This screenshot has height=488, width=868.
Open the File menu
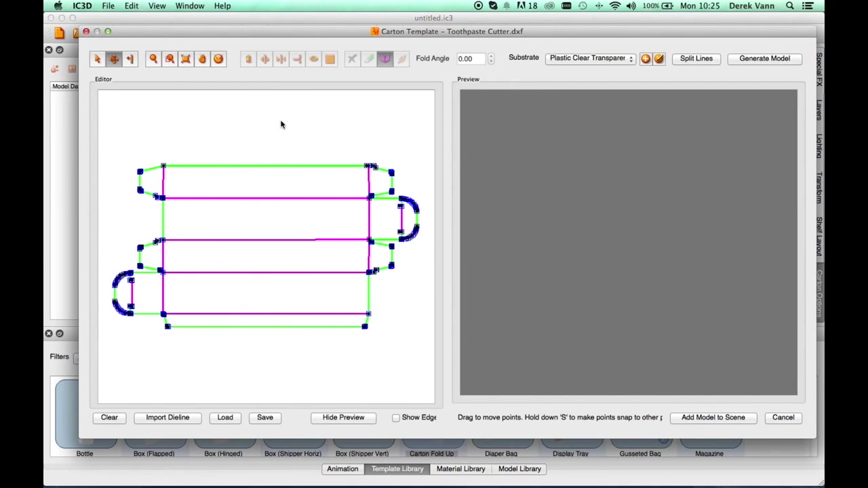point(108,6)
